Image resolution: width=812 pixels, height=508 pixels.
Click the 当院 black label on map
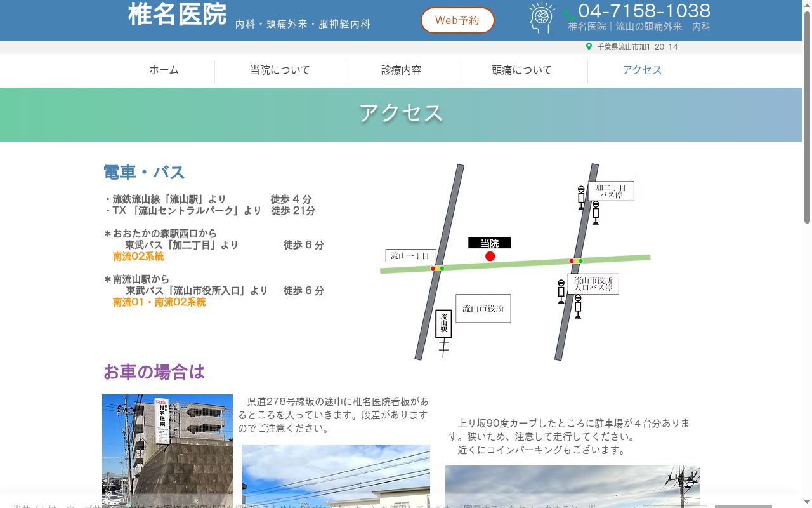(x=489, y=243)
